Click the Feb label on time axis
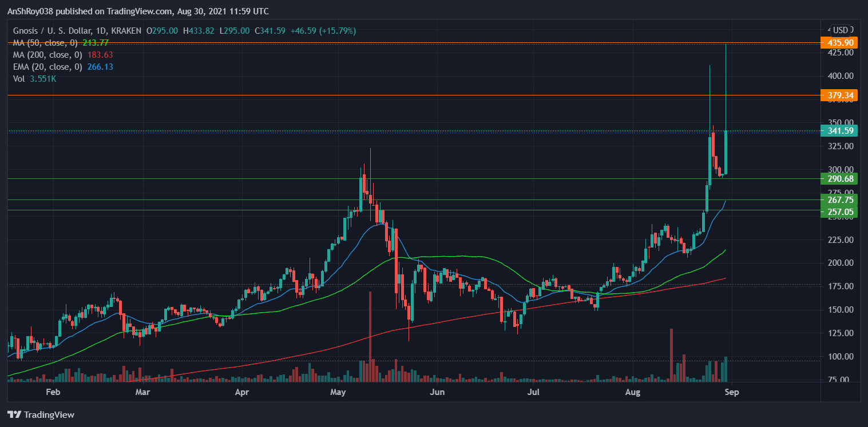The height and width of the screenshot is (427, 868). click(53, 392)
